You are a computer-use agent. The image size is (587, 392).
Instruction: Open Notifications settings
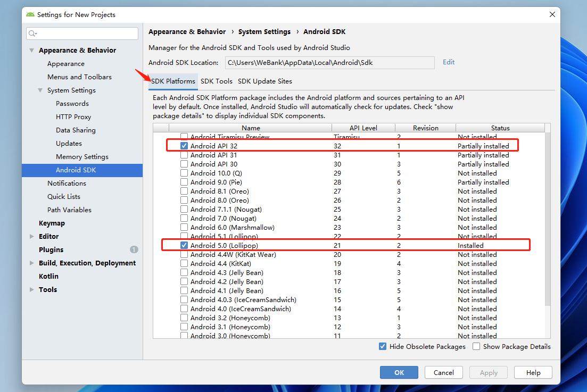coord(67,184)
